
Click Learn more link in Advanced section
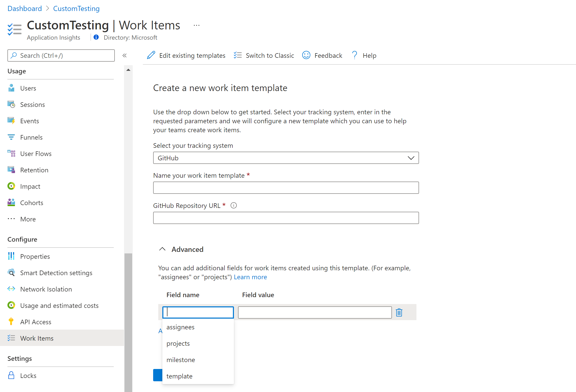point(250,276)
